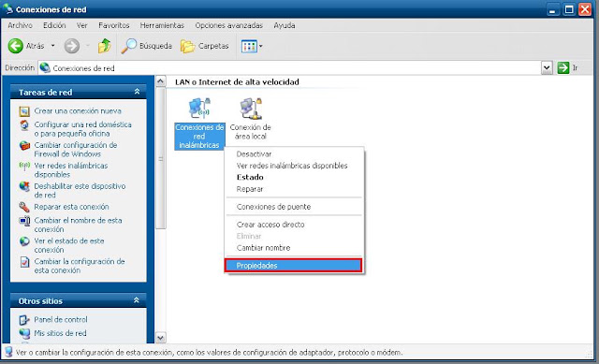Open the Ayuda menu
Screen dimensions: 599x364
coord(285,25)
